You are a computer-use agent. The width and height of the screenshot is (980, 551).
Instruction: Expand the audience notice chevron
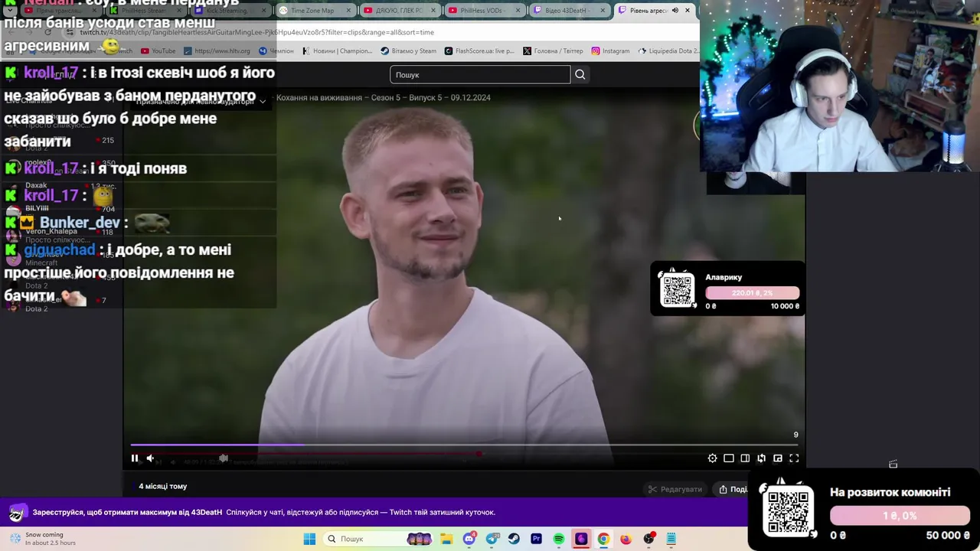point(263,101)
